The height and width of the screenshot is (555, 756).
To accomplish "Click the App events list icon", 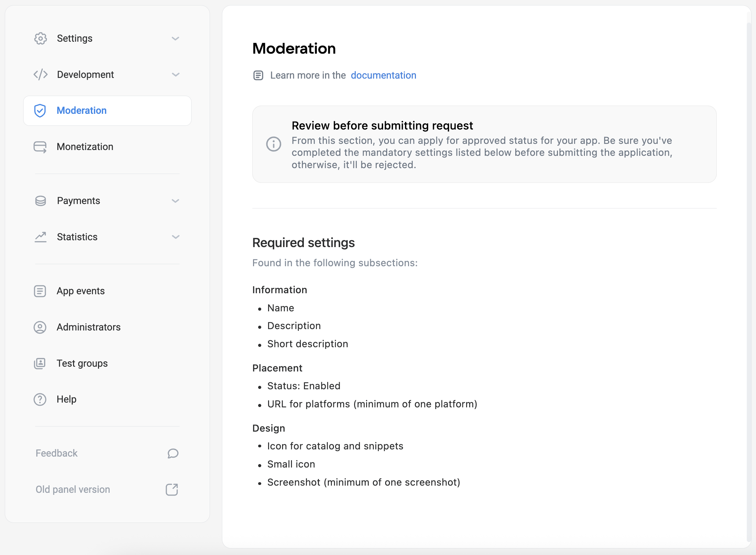I will [x=40, y=291].
